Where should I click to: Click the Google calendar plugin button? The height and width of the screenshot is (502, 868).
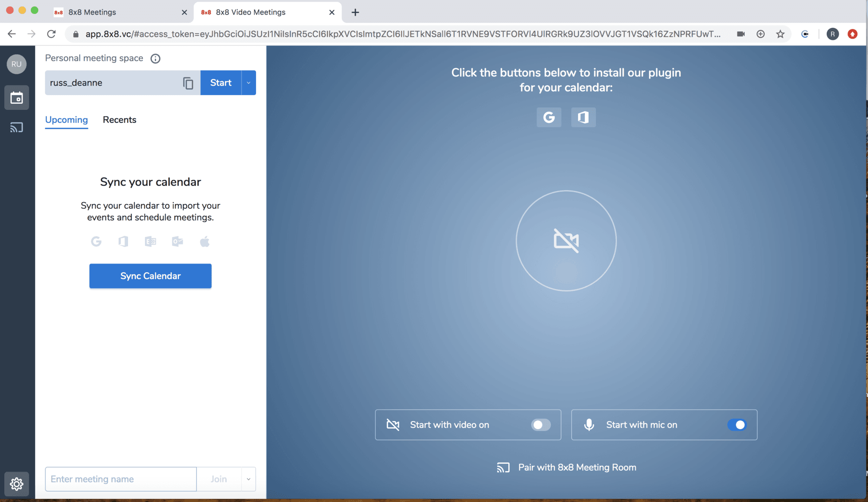coord(549,117)
